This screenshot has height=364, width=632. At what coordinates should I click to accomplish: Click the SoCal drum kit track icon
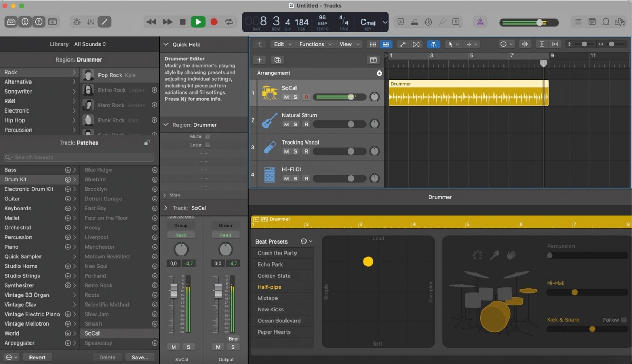[270, 93]
